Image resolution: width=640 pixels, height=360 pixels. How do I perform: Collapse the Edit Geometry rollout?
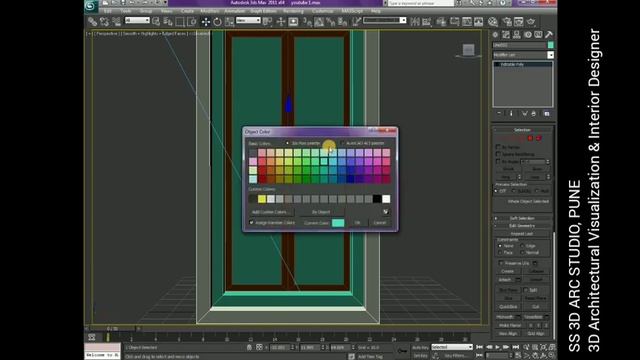522,226
